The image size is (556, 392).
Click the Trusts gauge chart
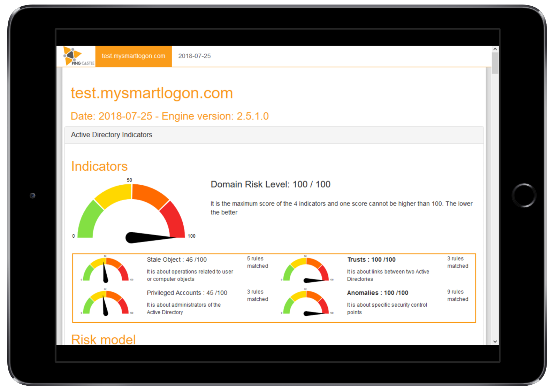306,269
